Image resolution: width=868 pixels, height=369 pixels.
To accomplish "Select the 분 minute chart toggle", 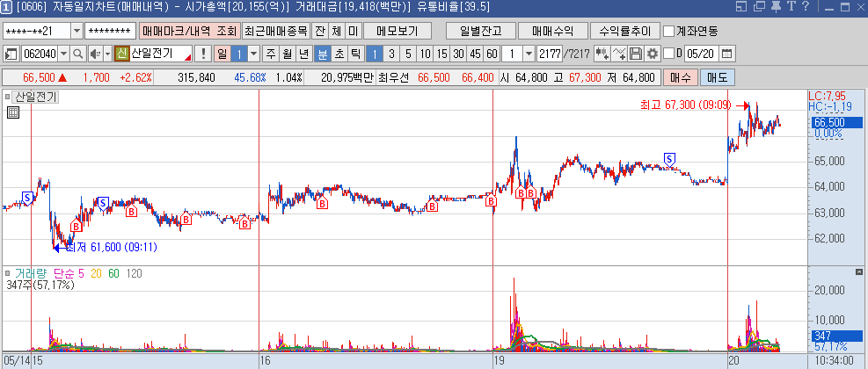I will coord(323,54).
